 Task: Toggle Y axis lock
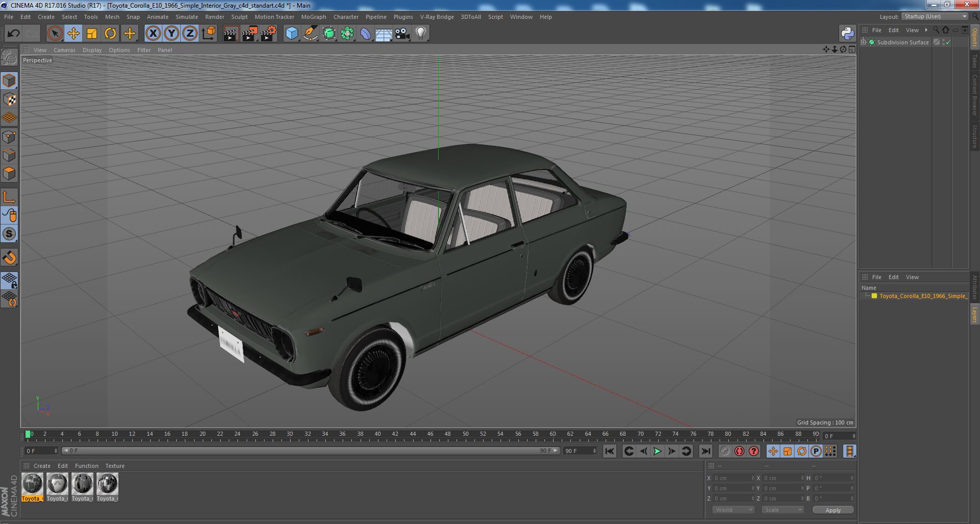coord(172,34)
